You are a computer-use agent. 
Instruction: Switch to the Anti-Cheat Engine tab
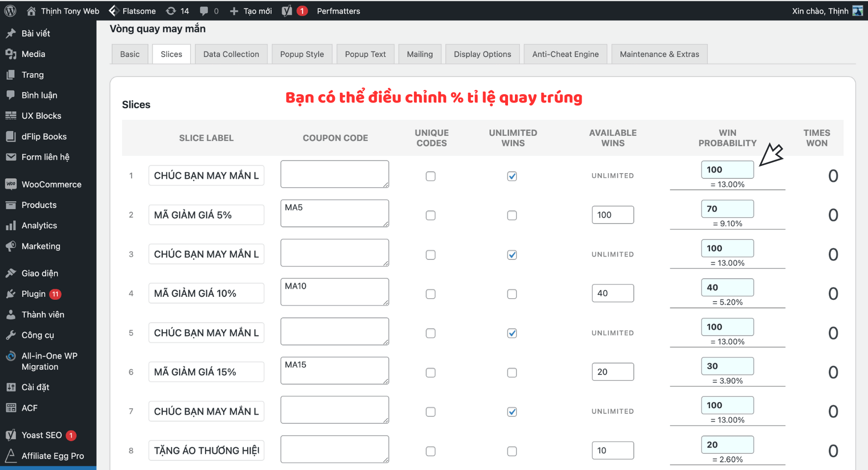click(565, 54)
